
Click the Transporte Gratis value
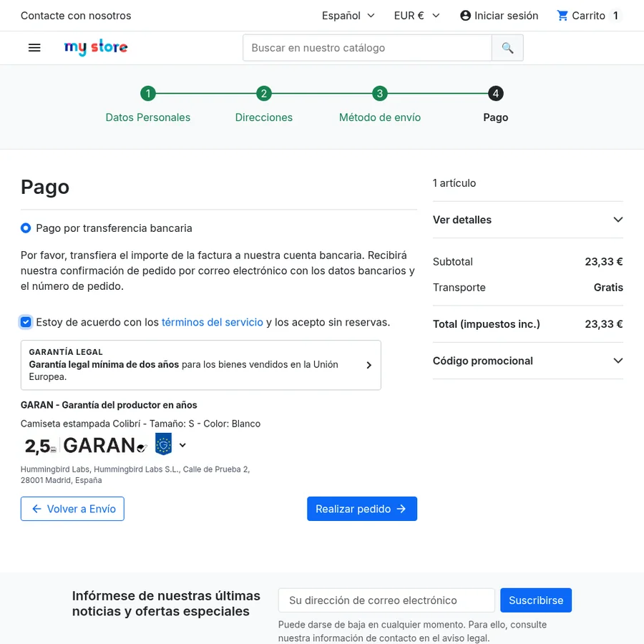tap(608, 288)
